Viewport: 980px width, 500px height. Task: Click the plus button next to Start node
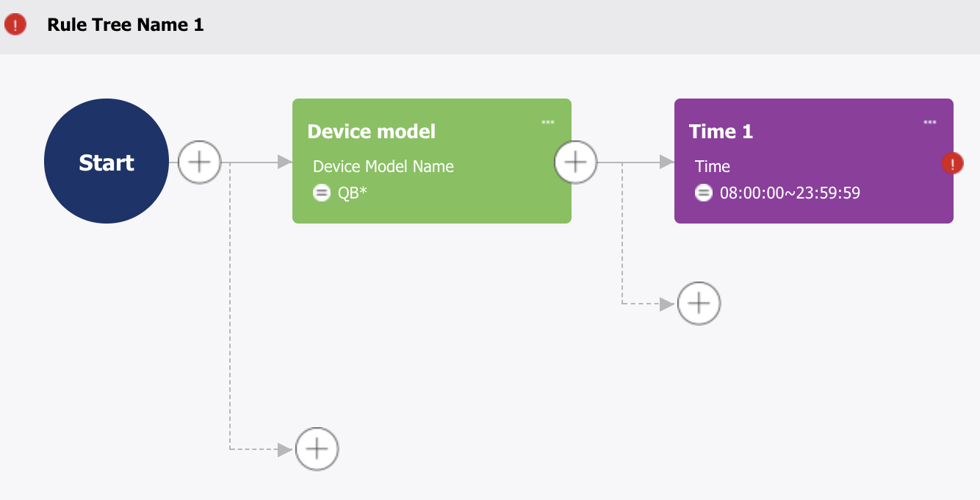point(200,161)
